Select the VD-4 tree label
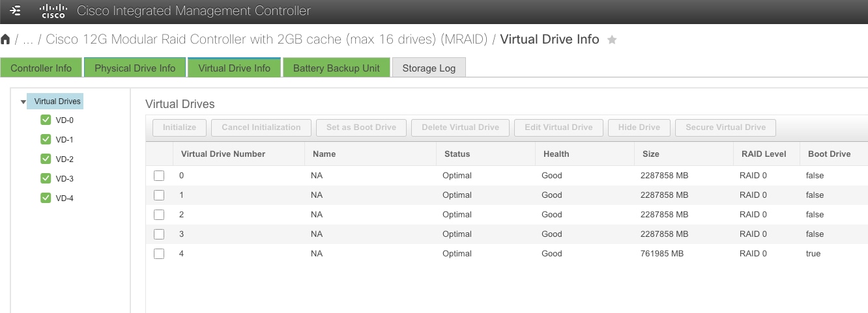This screenshot has width=868, height=313. 65,198
